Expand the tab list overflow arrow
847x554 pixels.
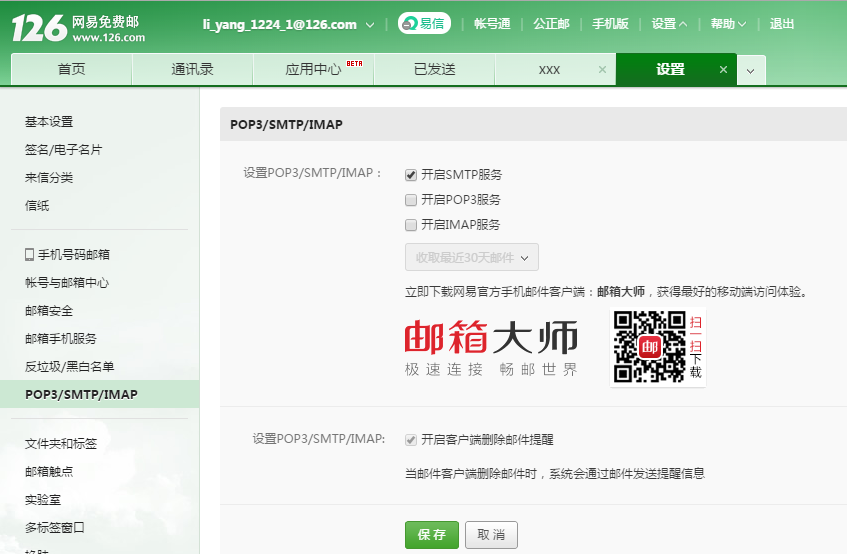point(751,70)
